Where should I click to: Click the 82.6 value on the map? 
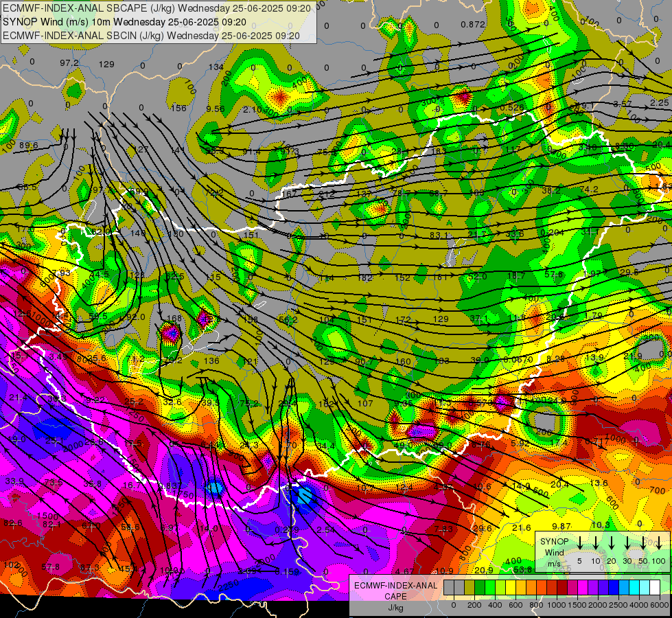click(13, 523)
